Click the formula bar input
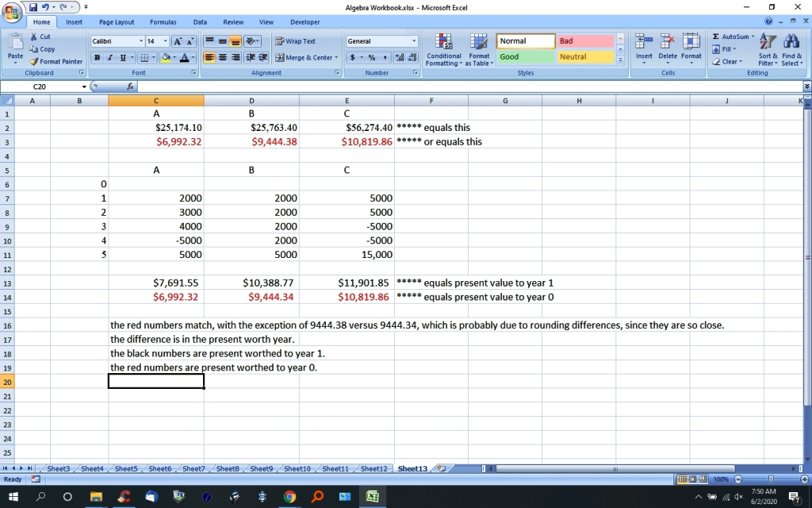The height and width of the screenshot is (508, 812). pyautogui.click(x=469, y=87)
